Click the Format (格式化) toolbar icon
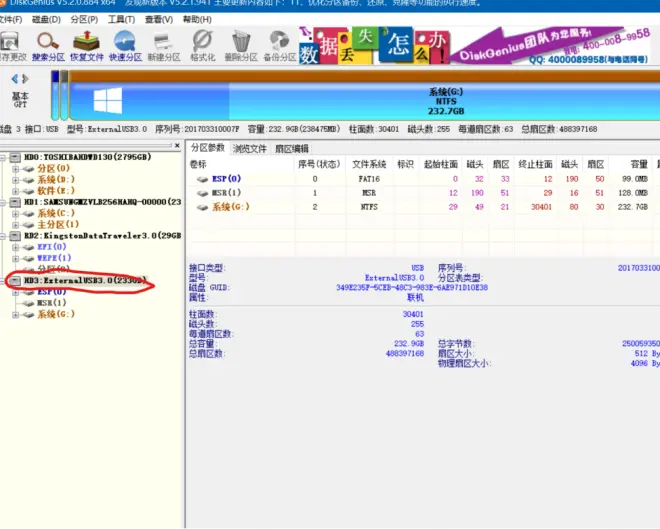Viewport: 660px width, 529px height. pos(202,47)
